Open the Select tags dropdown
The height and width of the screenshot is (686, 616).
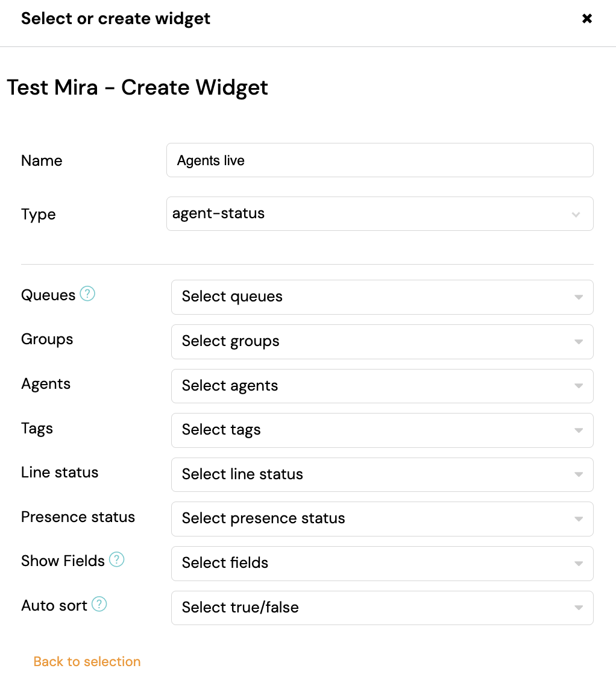click(382, 430)
